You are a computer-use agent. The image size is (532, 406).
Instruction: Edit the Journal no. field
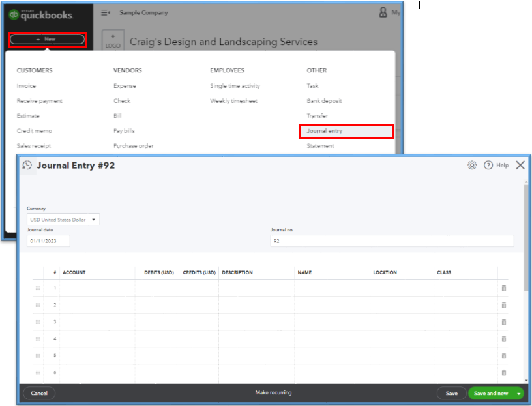tap(392, 241)
